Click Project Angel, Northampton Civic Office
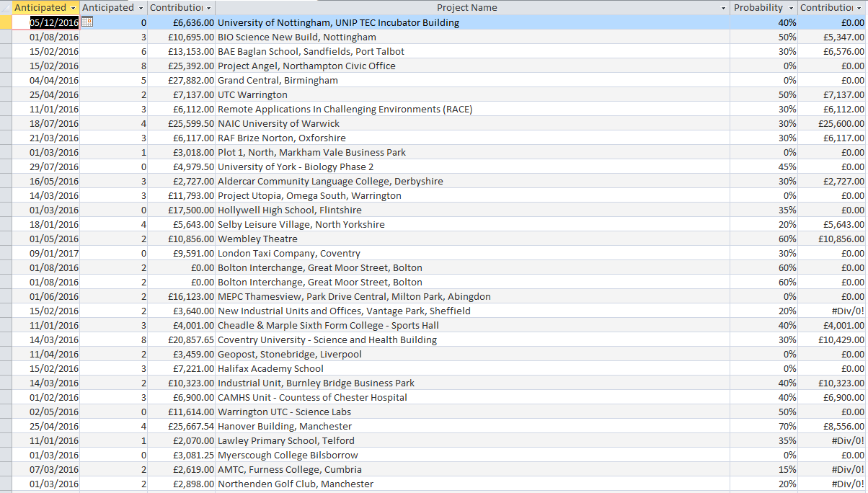Screen dimensions: 868x493 point(306,66)
